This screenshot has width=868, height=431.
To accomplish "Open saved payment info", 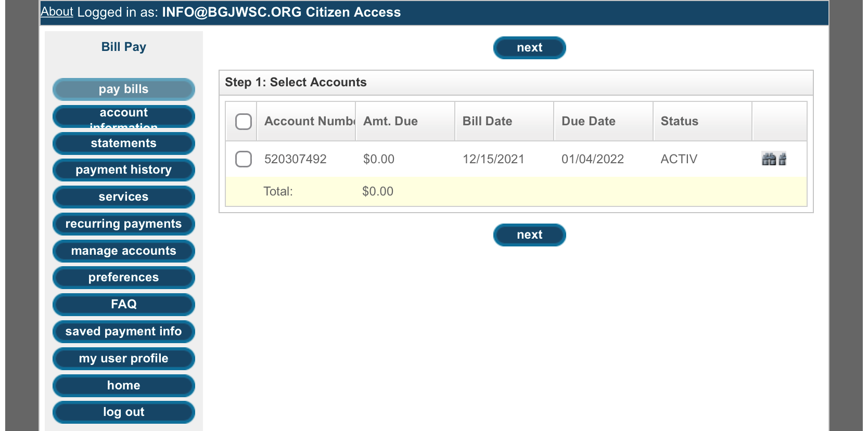I will (124, 332).
